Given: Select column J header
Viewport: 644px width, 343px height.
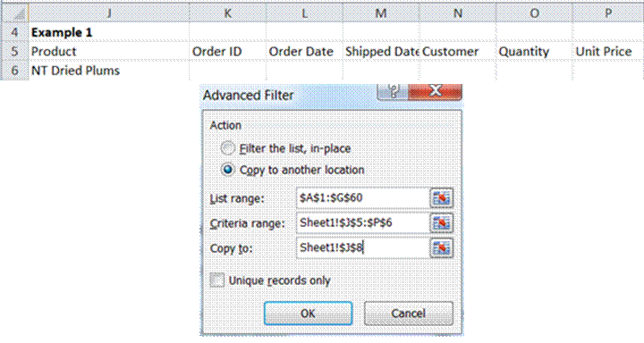Looking at the screenshot, I should tap(109, 13).
